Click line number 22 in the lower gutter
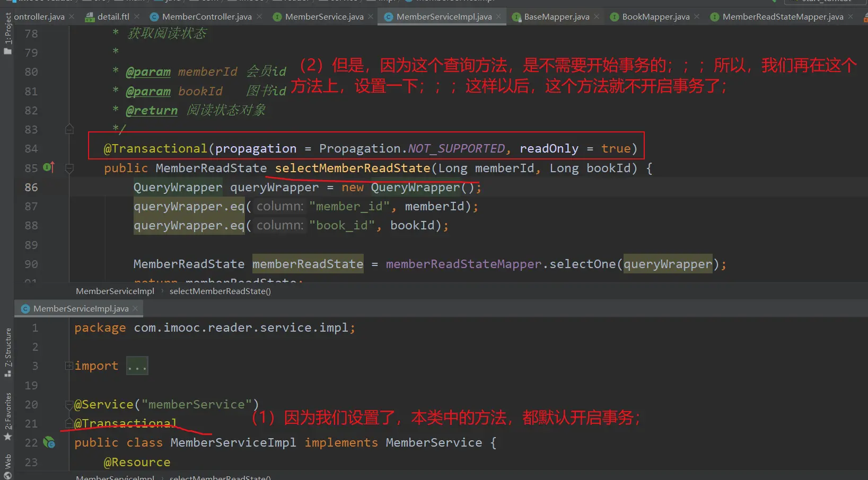Screen dimensions: 868x480 click(x=31, y=443)
